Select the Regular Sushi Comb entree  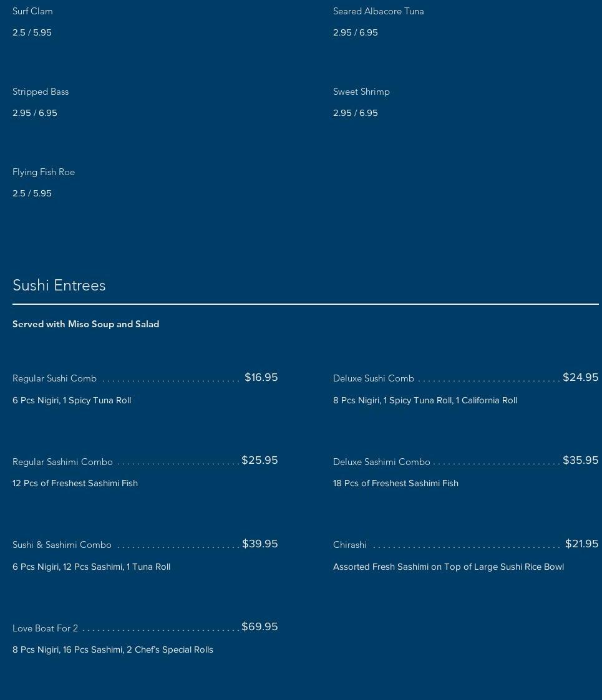(55, 378)
